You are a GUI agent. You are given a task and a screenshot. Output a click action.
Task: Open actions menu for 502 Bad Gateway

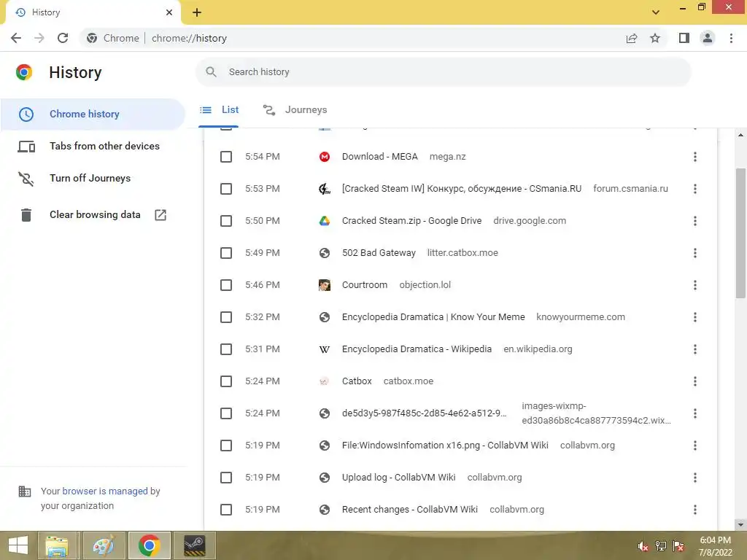click(x=695, y=253)
